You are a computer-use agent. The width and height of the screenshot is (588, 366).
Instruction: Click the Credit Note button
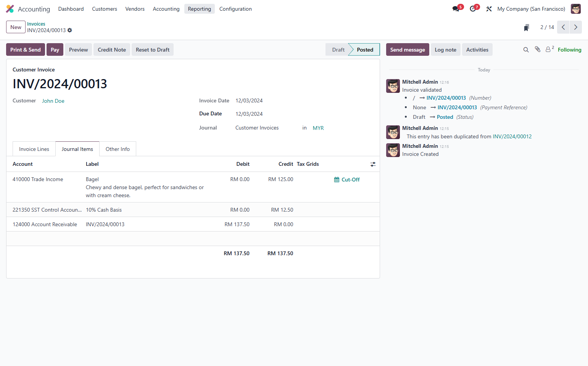(x=112, y=50)
